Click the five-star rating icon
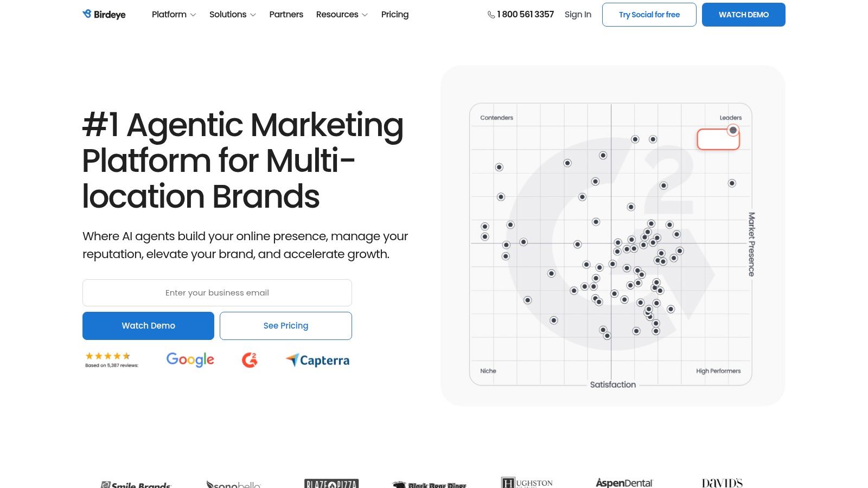Screen dimensions: 868x488 click(108, 356)
